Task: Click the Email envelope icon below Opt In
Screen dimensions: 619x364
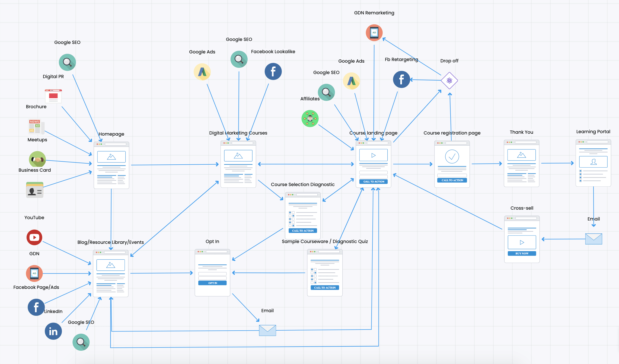Action: pyautogui.click(x=267, y=330)
